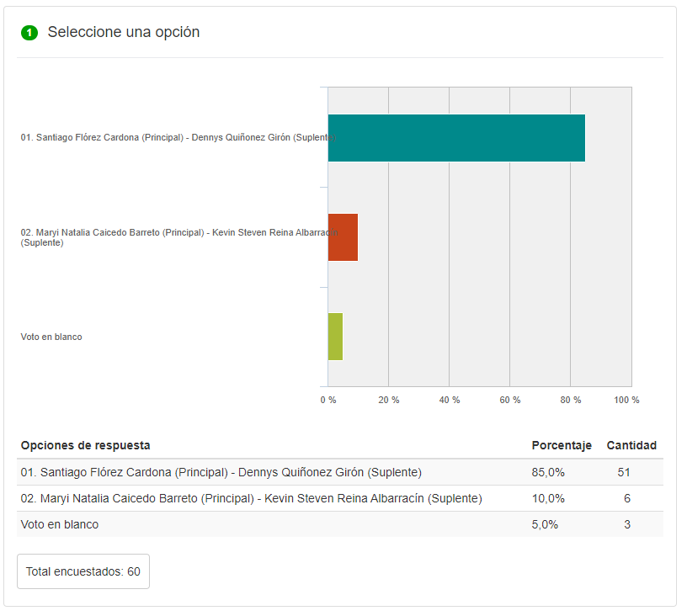The width and height of the screenshot is (687, 616).
Task: Click the chart label 'Voto en blanco'
Action: coord(51,337)
